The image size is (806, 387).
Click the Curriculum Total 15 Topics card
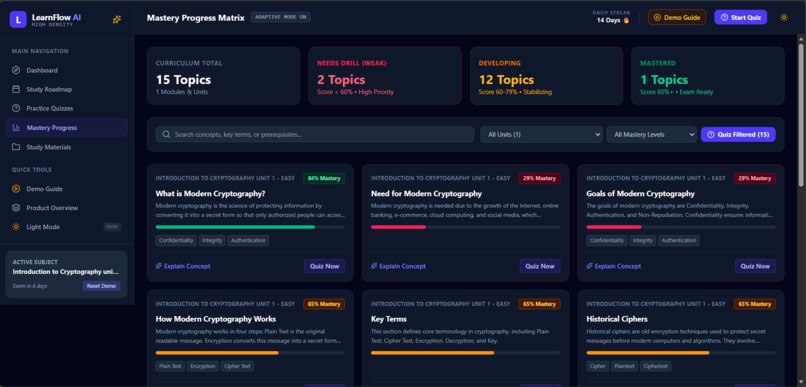click(x=224, y=76)
